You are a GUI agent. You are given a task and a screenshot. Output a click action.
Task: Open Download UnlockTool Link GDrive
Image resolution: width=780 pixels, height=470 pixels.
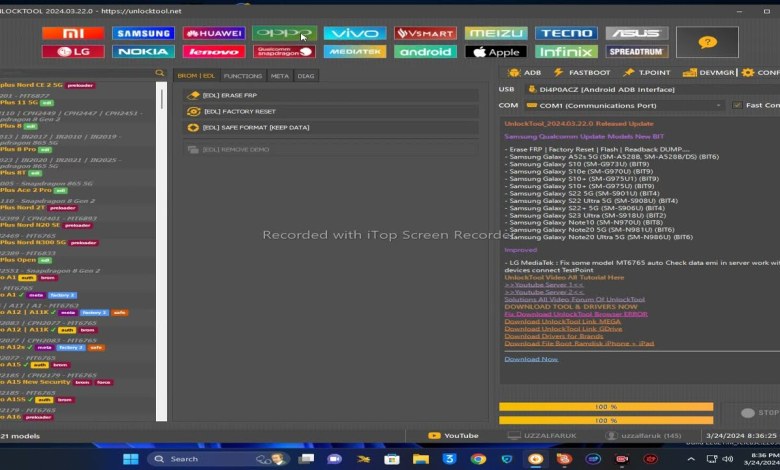pyautogui.click(x=563, y=329)
